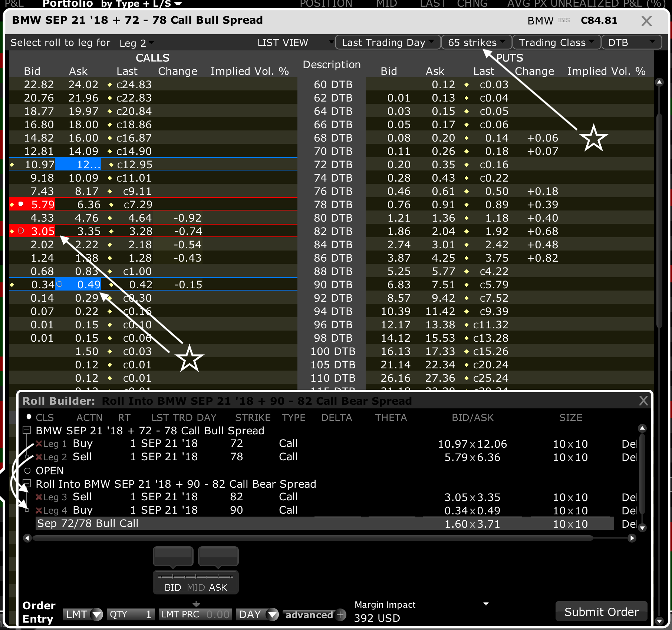Remove Leg 3 with its X icon
672x630 pixels.
click(39, 497)
